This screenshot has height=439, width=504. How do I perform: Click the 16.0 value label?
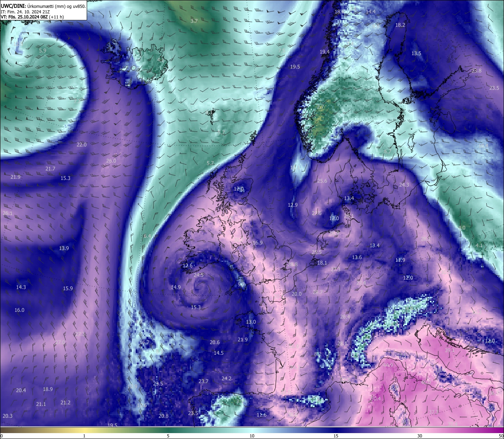coord(19,310)
